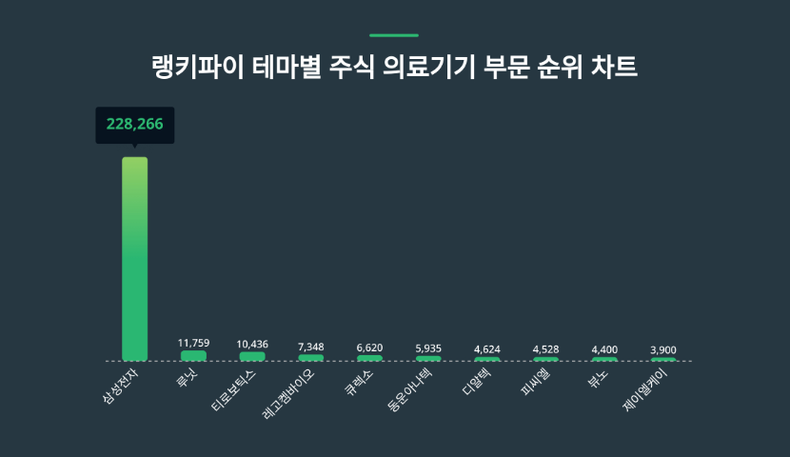Click the tall 삼성전자 bar
790x457 pixels.
point(135,259)
